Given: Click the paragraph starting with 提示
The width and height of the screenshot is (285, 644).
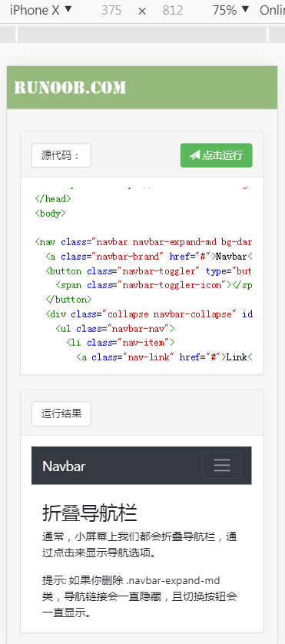Looking at the screenshot, I should click(x=140, y=597).
